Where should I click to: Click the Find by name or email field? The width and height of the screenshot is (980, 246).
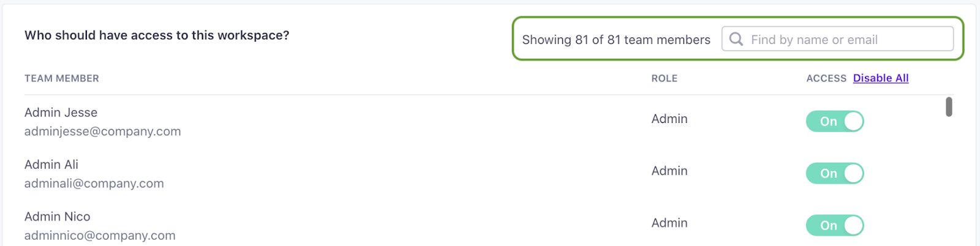[x=845, y=40]
